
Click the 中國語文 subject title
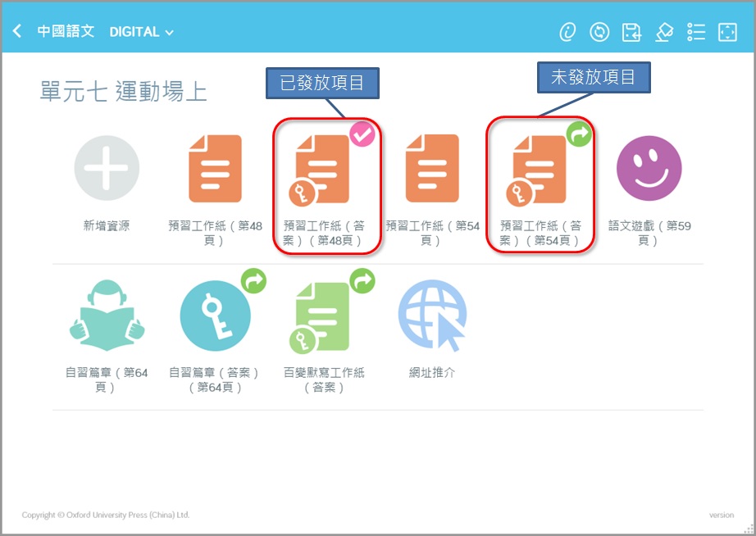[66, 31]
